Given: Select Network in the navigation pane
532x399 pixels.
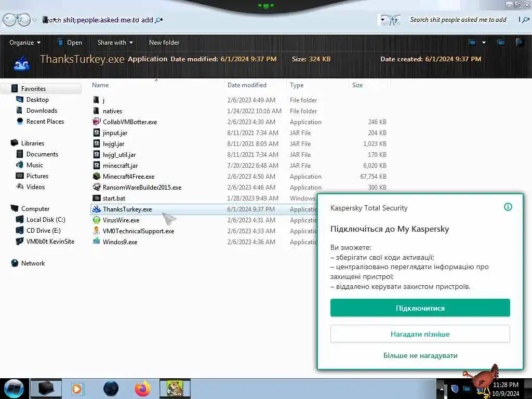Looking at the screenshot, I should (33, 263).
